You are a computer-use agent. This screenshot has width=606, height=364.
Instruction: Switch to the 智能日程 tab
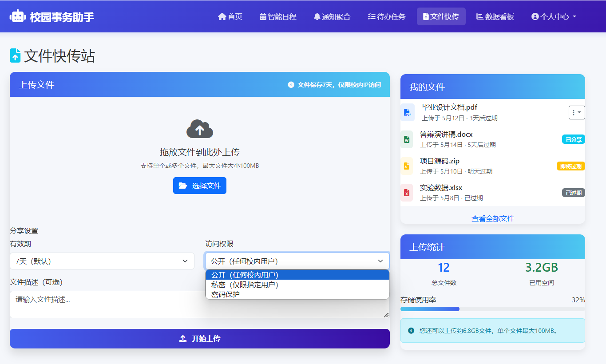coord(278,16)
